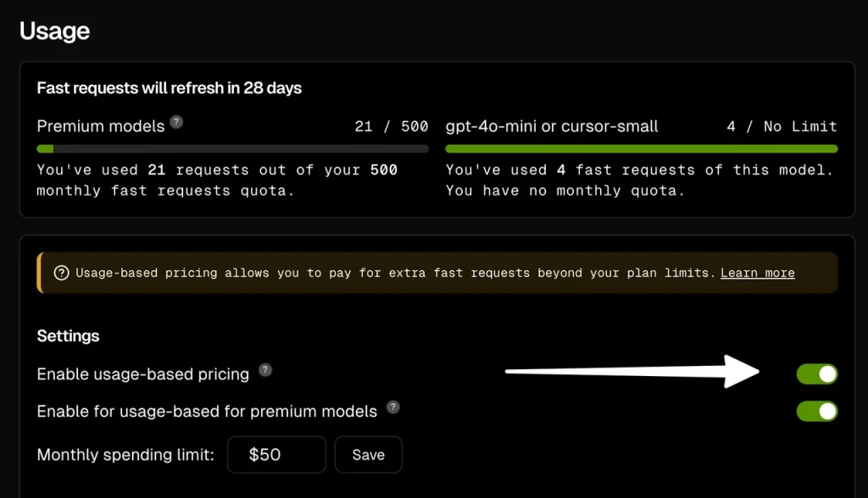The width and height of the screenshot is (868, 498).
Task: Click the gpt-4o-mini or cursor-small label
Action: tap(552, 127)
